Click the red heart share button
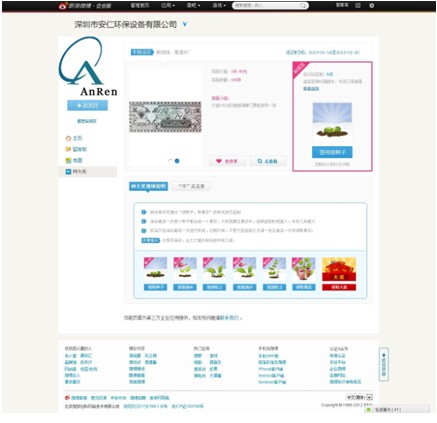The image size is (437, 423). (x=227, y=161)
